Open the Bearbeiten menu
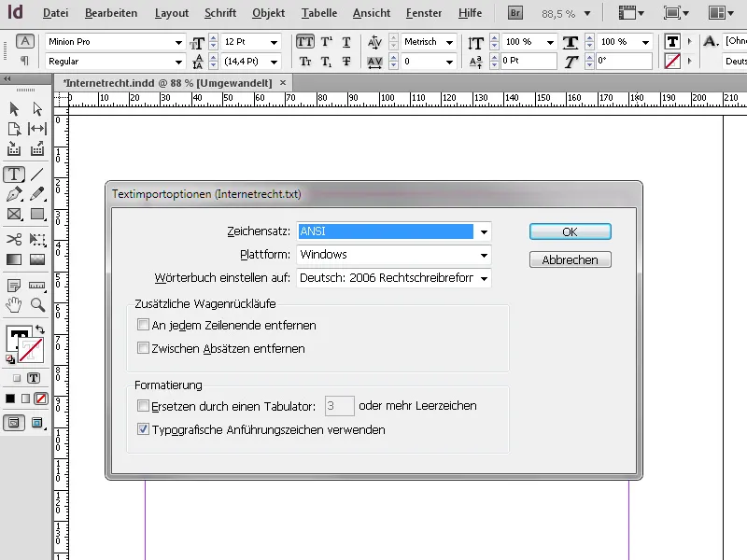747x560 pixels. [111, 13]
